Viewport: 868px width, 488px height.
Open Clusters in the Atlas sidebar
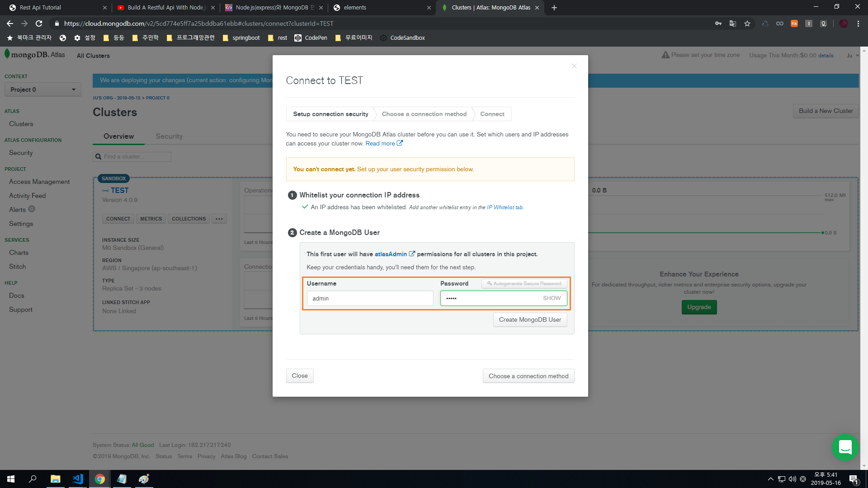point(21,124)
